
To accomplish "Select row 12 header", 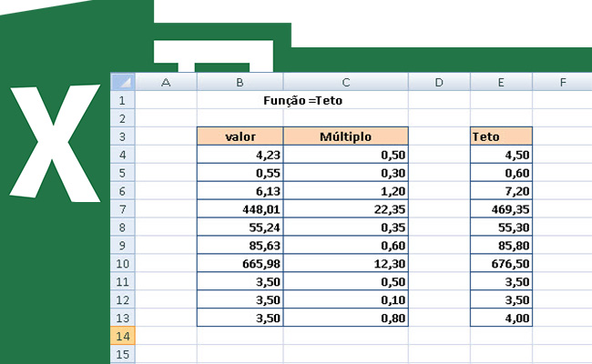I will [123, 299].
